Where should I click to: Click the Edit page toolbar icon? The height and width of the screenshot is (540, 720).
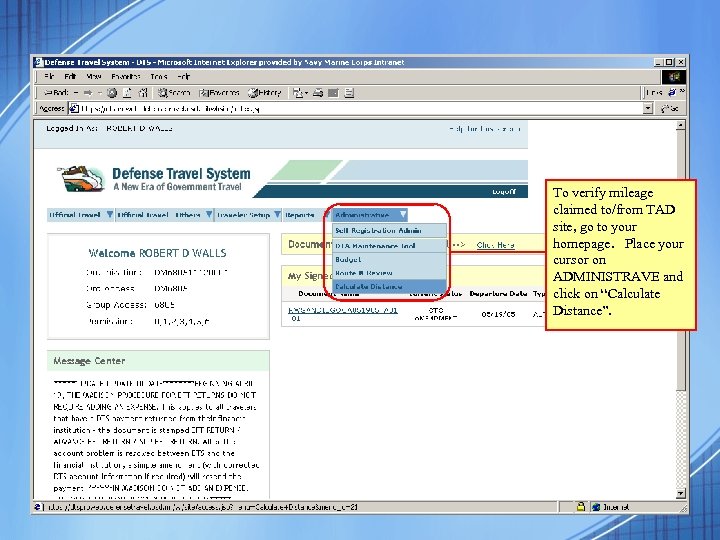333,93
